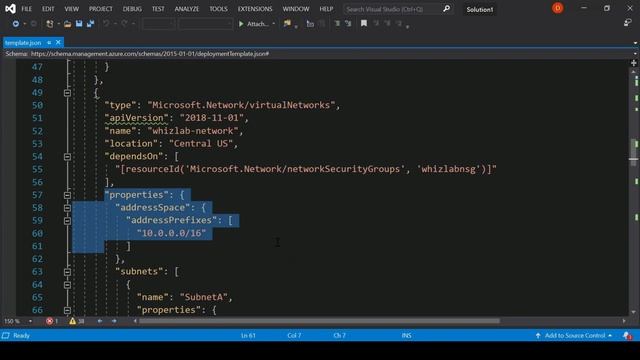Close the template.json tab
This screenshot has width=640, height=360.
pyautogui.click(x=58, y=42)
